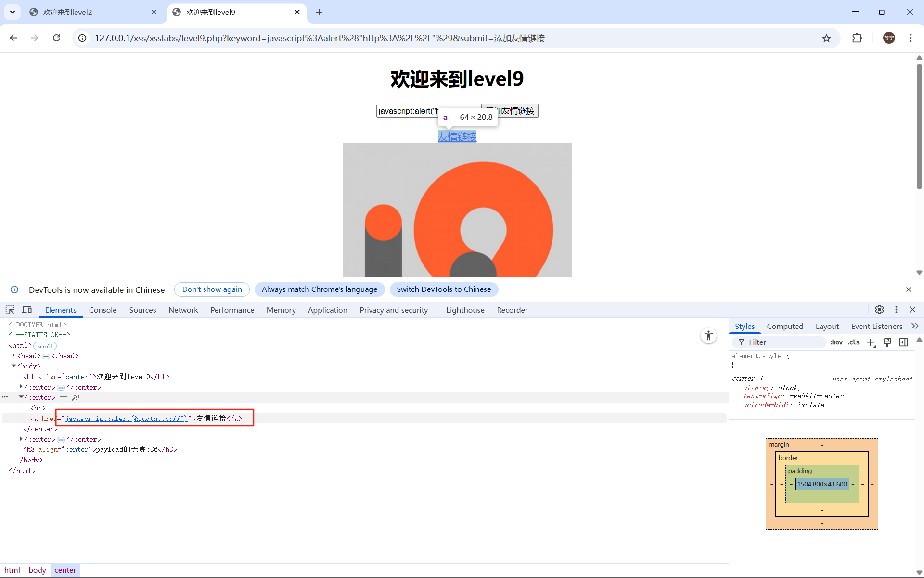The width and height of the screenshot is (924, 578).
Task: Close the DevTools panel
Action: [x=912, y=310]
